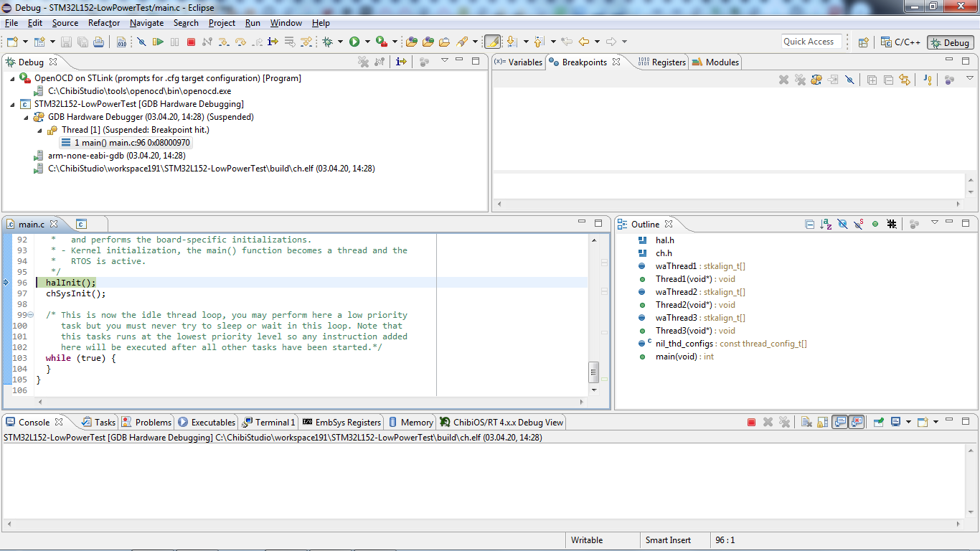
Task: Click the Step Into icon in the toolbar
Action: point(224,42)
